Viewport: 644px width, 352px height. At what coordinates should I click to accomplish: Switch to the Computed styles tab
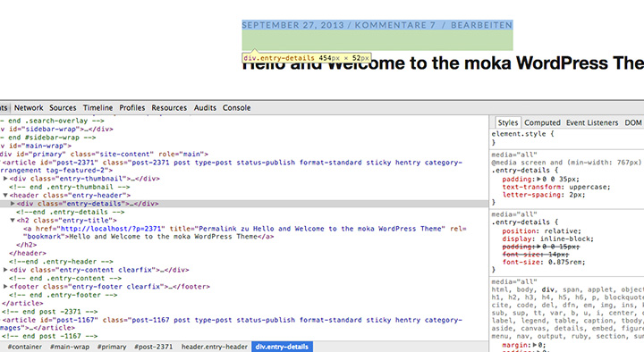[x=542, y=122]
